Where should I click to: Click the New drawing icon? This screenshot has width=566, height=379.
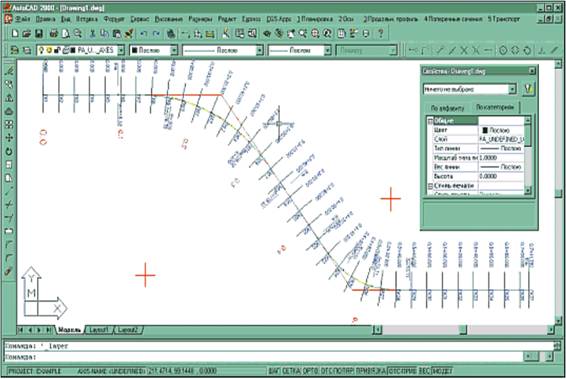(x=15, y=34)
